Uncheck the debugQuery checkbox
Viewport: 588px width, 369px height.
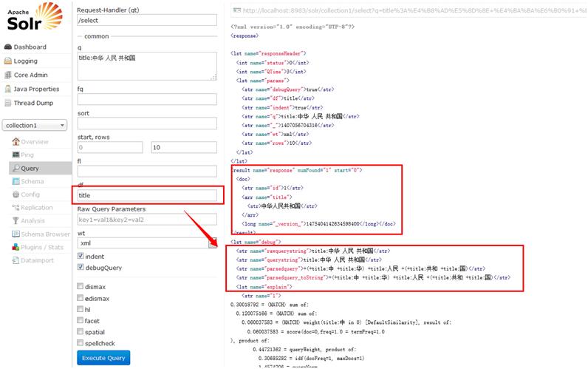point(81,267)
